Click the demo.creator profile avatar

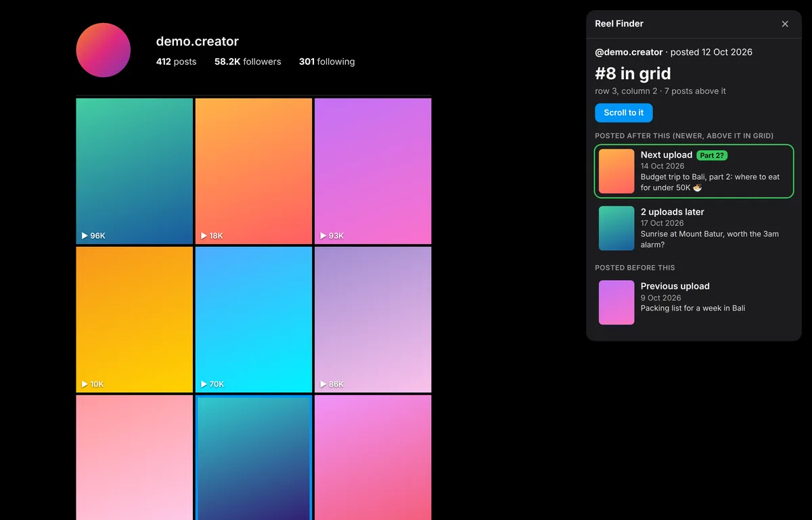tap(104, 50)
